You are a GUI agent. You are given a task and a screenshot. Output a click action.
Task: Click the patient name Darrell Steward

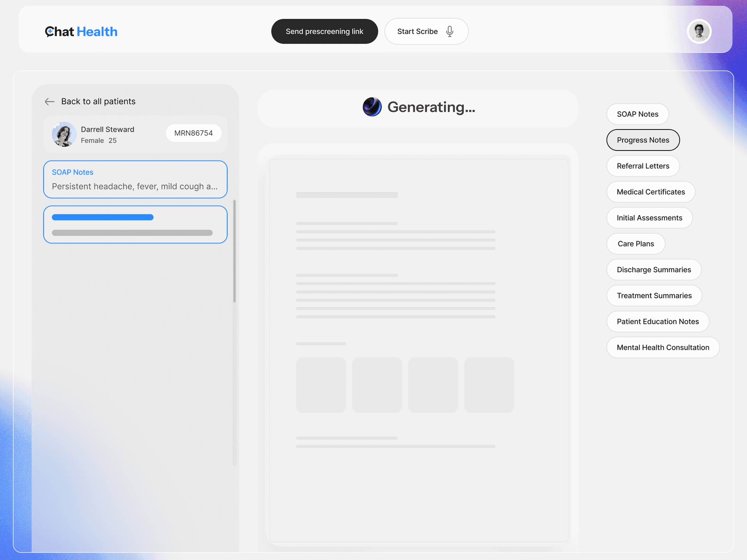pos(107,129)
